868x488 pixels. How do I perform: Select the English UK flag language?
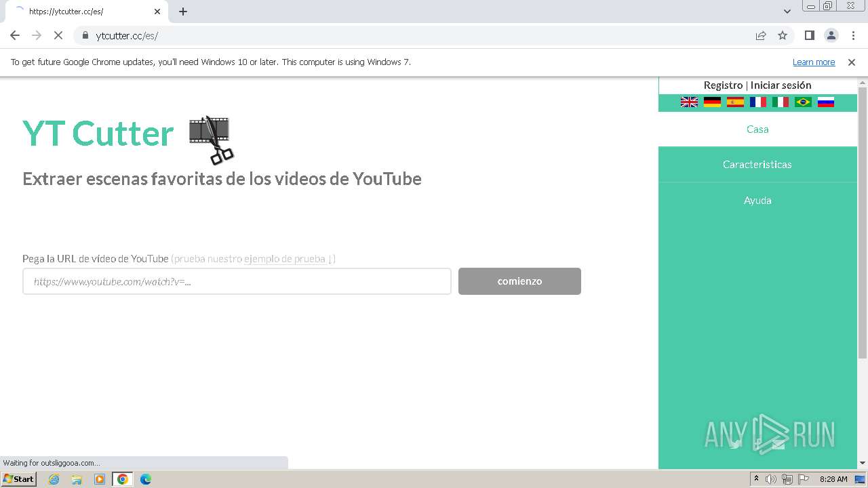689,102
